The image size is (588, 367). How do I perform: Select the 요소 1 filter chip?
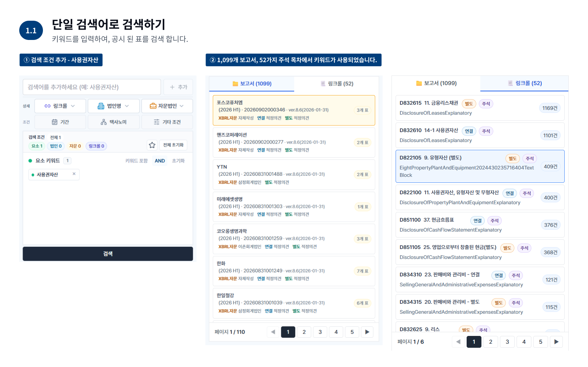pos(37,146)
